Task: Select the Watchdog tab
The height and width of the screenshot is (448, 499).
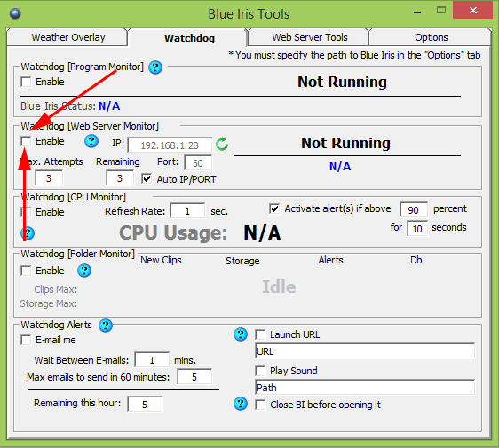Action: coord(189,38)
